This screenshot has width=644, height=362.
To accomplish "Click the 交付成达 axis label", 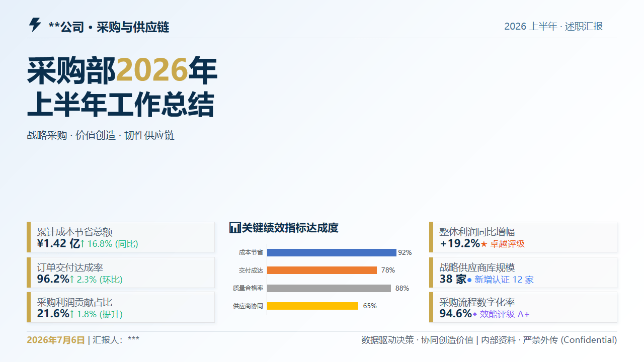I will 251,270.
